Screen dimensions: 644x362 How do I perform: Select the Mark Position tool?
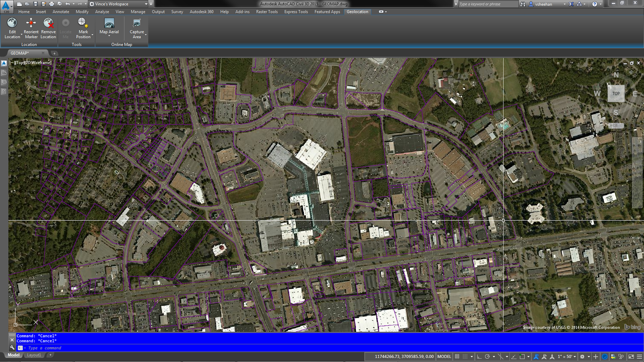pyautogui.click(x=83, y=23)
